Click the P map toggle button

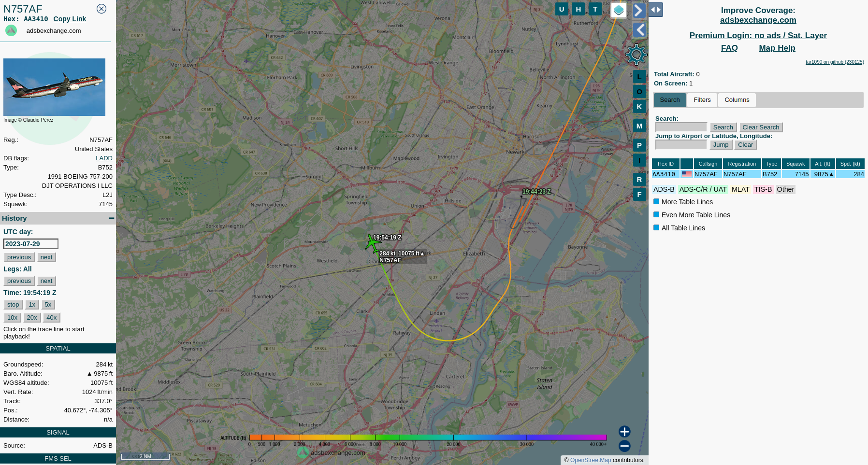[x=639, y=145]
